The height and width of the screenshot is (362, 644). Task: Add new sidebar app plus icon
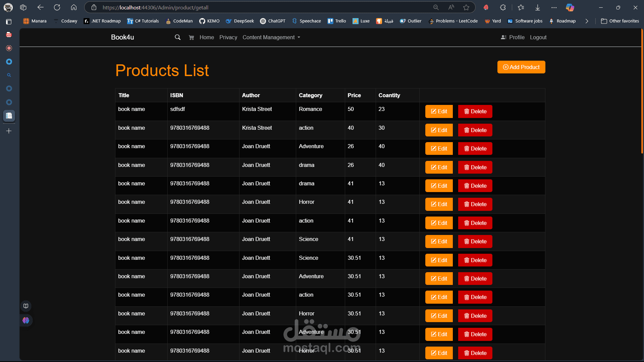coord(9,131)
